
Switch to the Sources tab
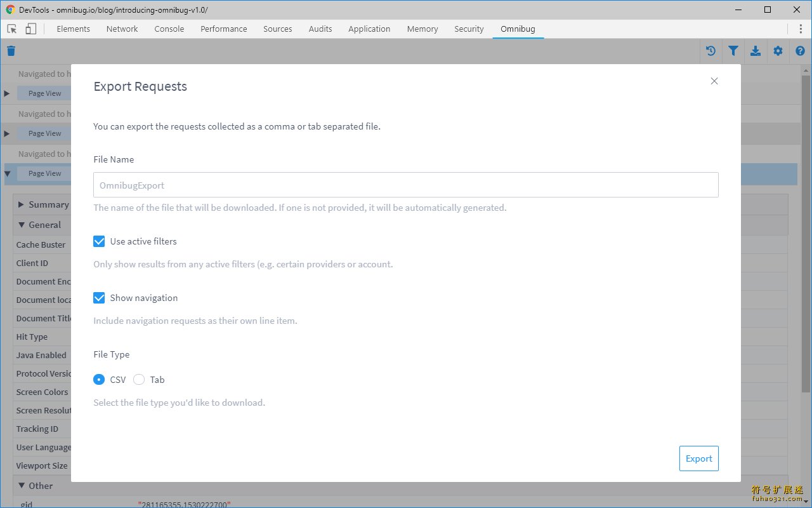278,29
